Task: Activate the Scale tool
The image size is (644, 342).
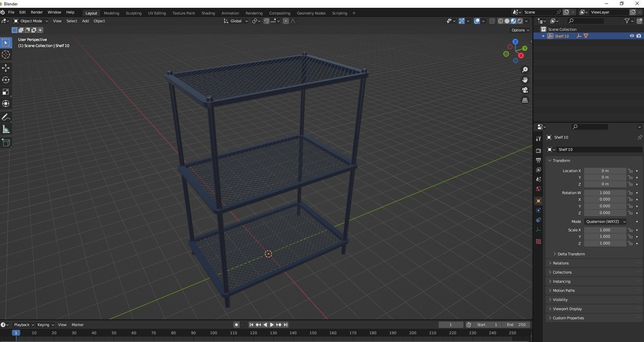Action: (6, 92)
